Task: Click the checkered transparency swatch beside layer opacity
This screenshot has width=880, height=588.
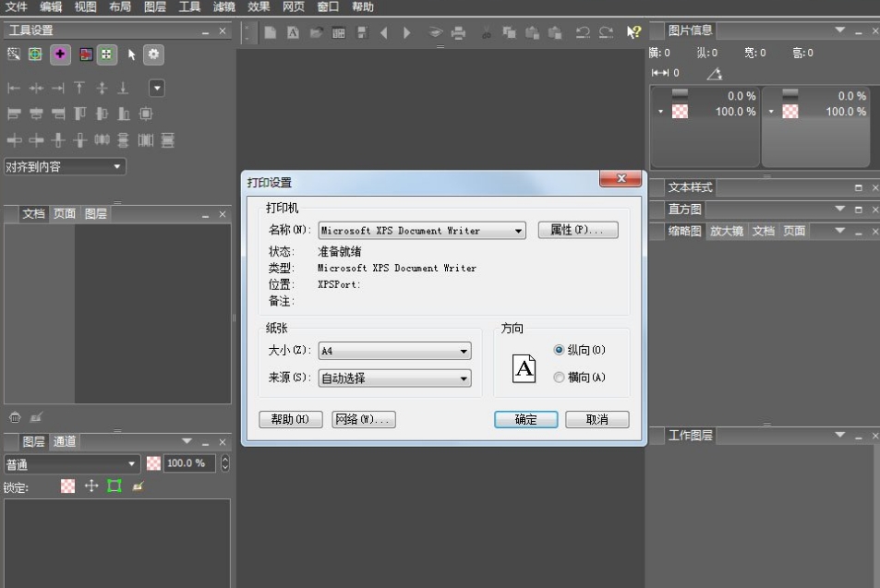Action: (153, 463)
